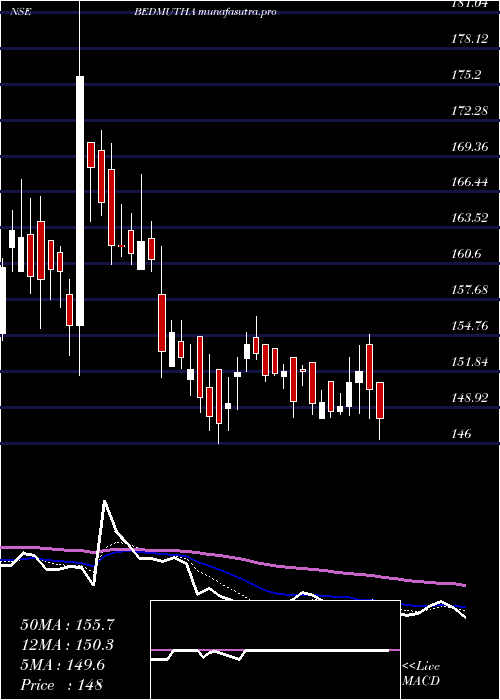Click the 175.2 price axis label
Image resolution: width=500 pixels, height=700 pixels.
[467, 75]
